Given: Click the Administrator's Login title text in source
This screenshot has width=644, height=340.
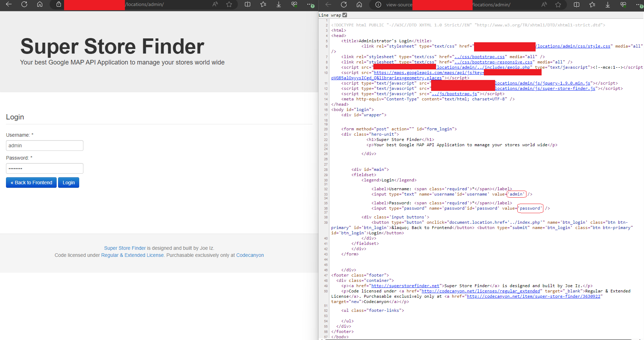Looking at the screenshot, I should coord(385,41).
